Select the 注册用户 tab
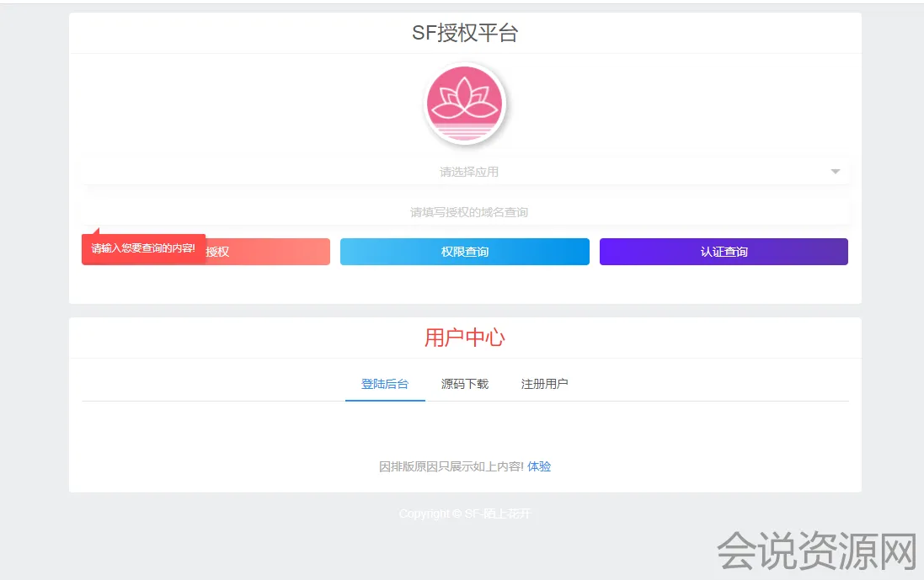Image resolution: width=924 pixels, height=580 pixels. [544, 384]
